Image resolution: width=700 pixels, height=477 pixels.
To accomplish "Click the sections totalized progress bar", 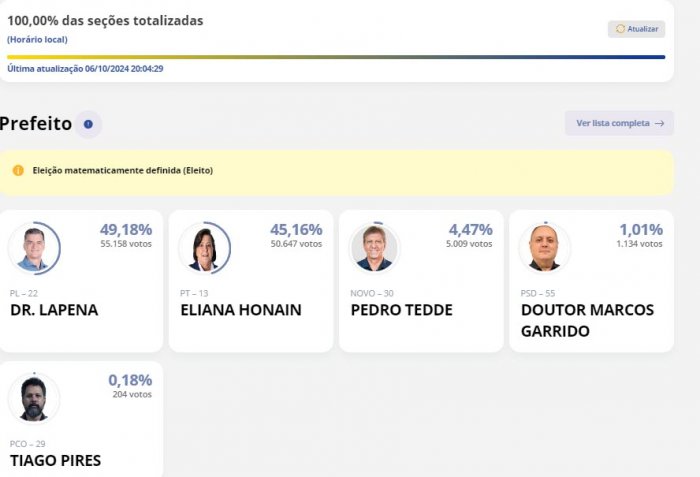I will click(335, 57).
